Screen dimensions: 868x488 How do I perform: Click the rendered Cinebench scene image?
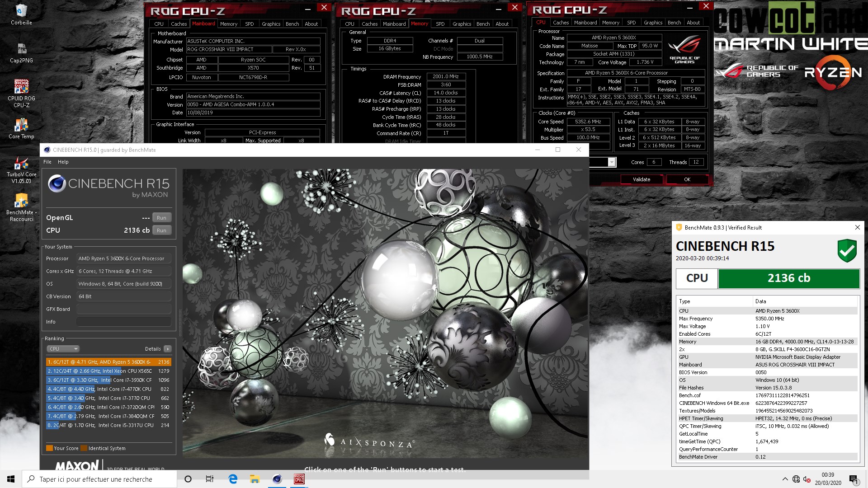click(x=385, y=313)
